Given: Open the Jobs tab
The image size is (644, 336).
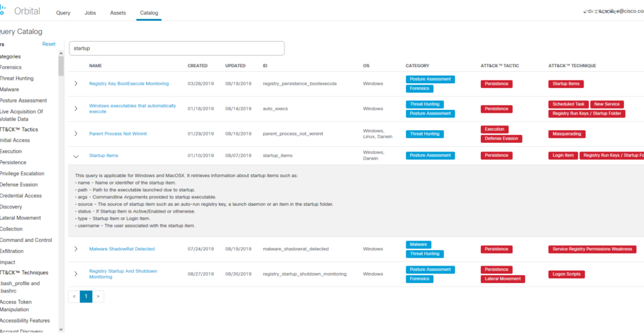Looking at the screenshot, I should click(90, 13).
